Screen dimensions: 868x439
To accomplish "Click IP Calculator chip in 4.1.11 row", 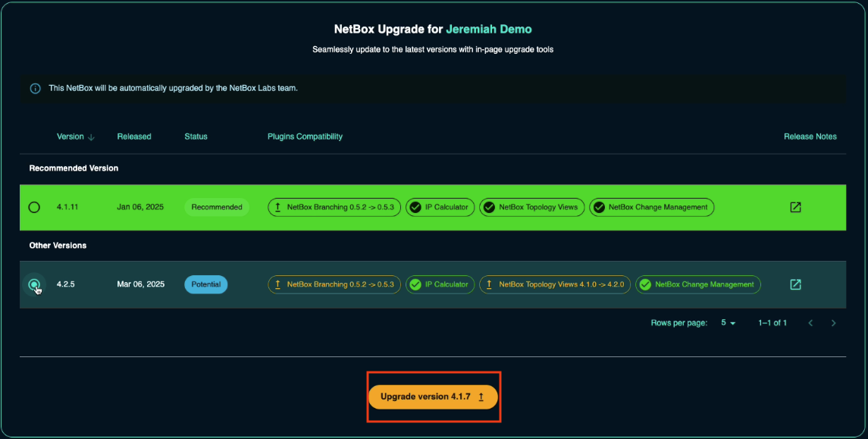I will [x=440, y=207].
